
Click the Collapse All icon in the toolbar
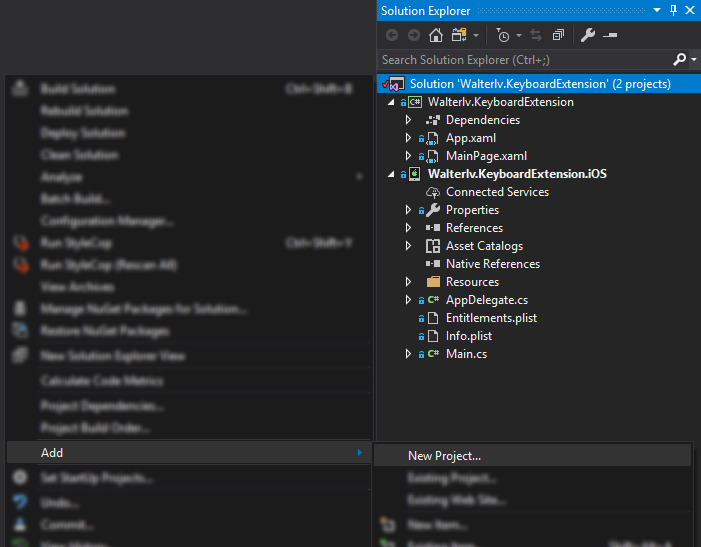click(558, 35)
